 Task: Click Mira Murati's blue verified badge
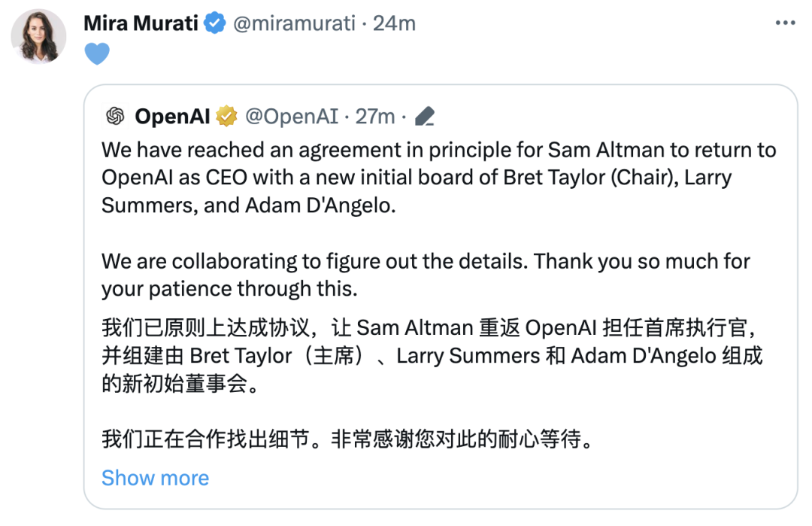pos(214,23)
